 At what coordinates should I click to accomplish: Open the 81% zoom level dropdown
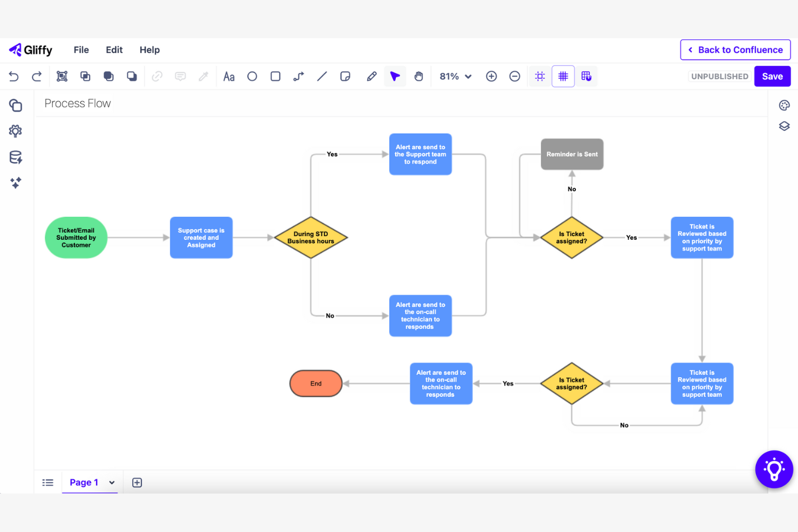[455, 76]
